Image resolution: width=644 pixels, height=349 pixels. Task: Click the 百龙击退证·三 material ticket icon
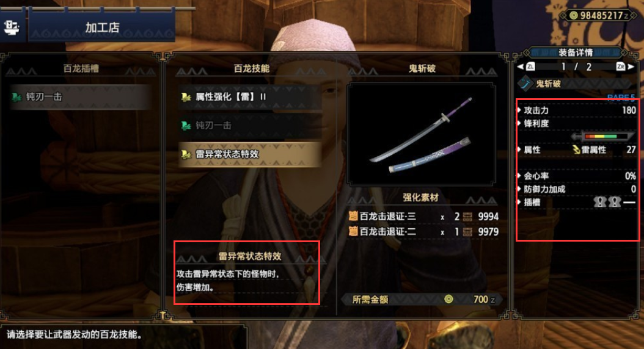tap(353, 216)
